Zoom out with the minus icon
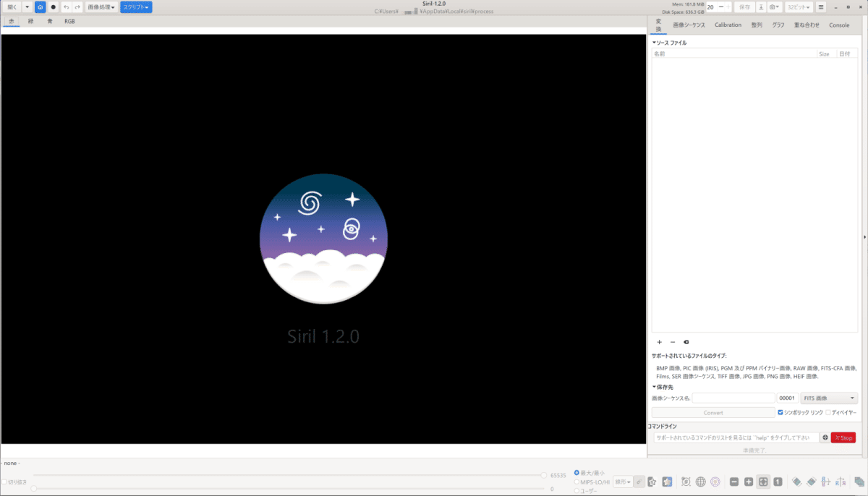This screenshot has width=868, height=496. tap(734, 482)
